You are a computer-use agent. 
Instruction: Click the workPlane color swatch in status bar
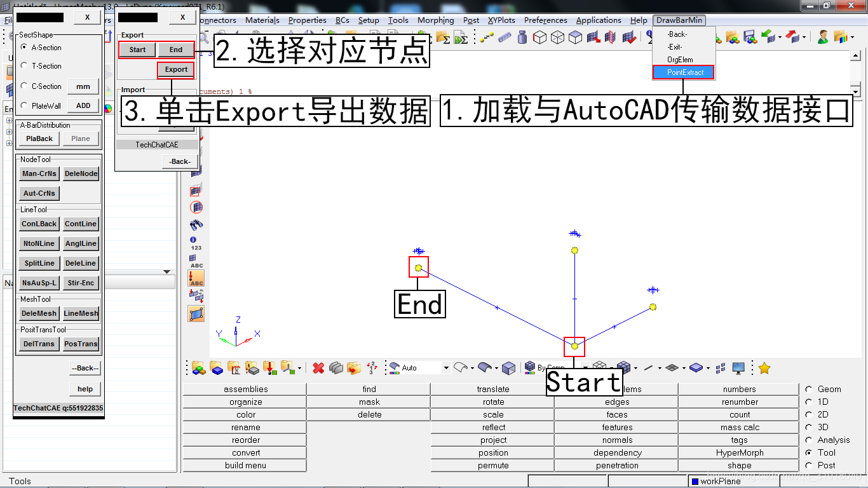point(695,481)
